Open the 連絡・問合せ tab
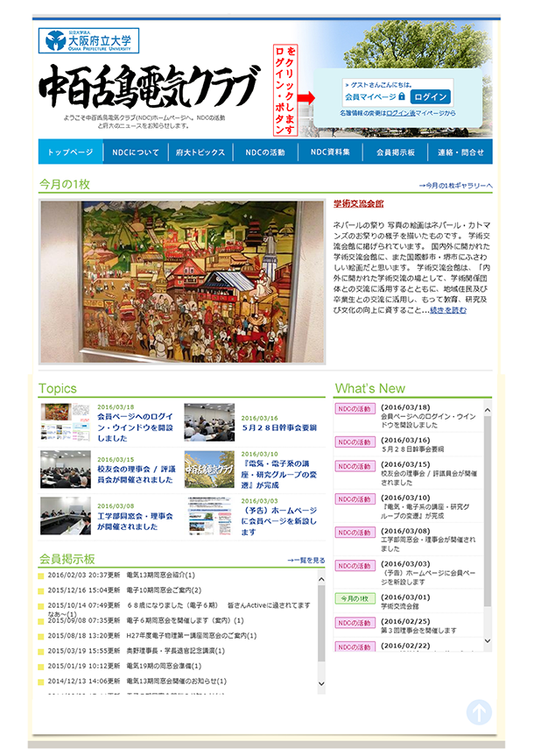 [x=460, y=152]
